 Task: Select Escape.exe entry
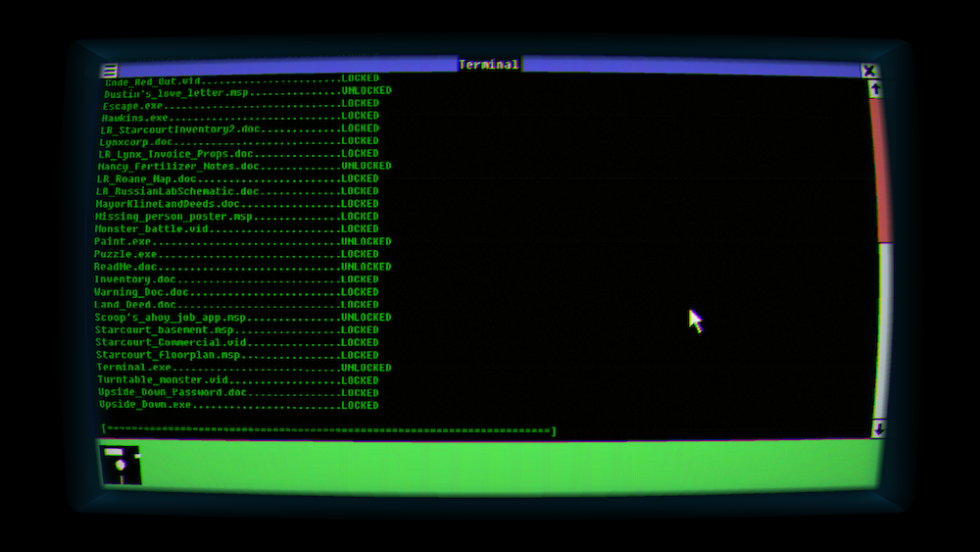click(x=241, y=104)
